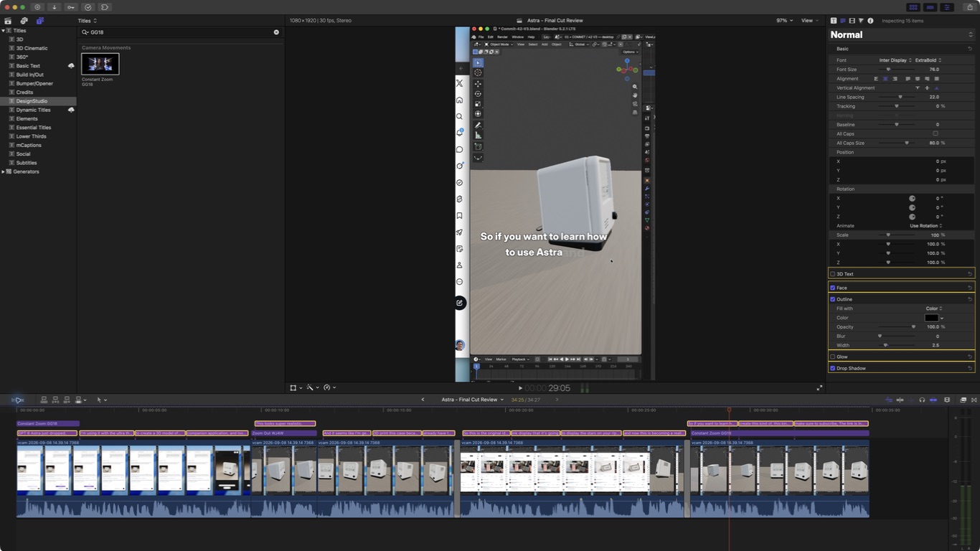Image resolution: width=980 pixels, height=551 pixels.
Task: Select the Lower Thirds category
Action: pos(31,136)
